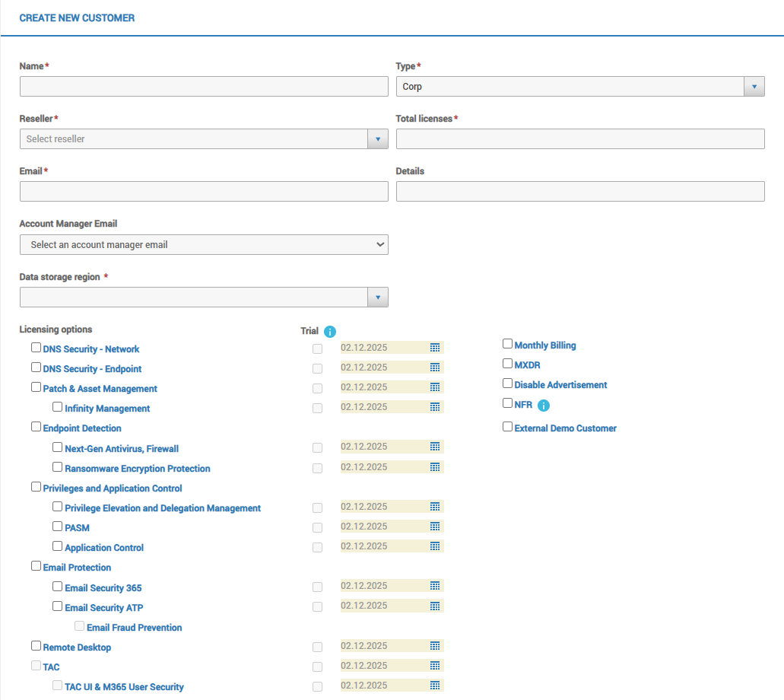Check the Endpoint Detection option

(36, 426)
